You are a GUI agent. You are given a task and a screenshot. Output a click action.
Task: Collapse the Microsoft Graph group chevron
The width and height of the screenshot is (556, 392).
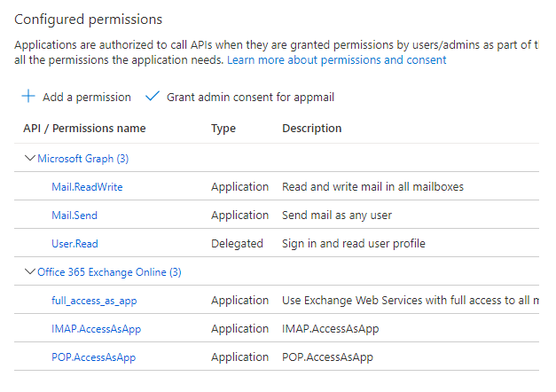(x=30, y=158)
